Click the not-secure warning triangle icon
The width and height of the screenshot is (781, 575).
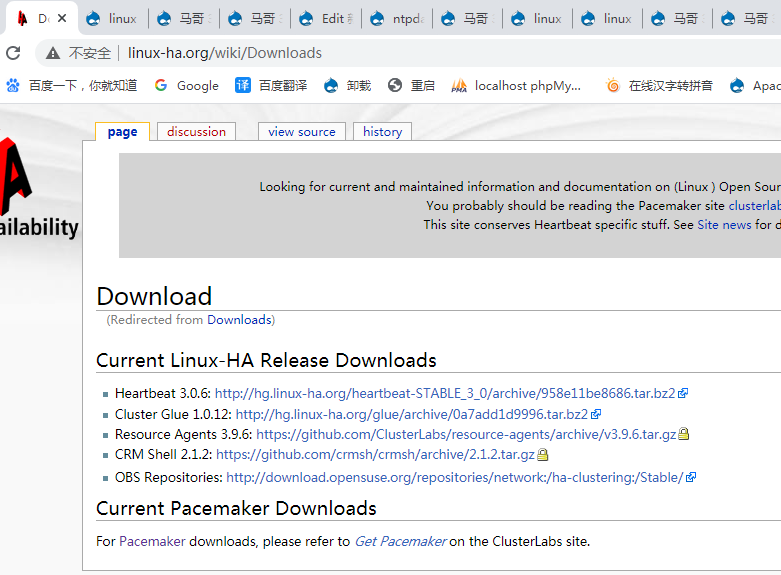(x=53, y=53)
